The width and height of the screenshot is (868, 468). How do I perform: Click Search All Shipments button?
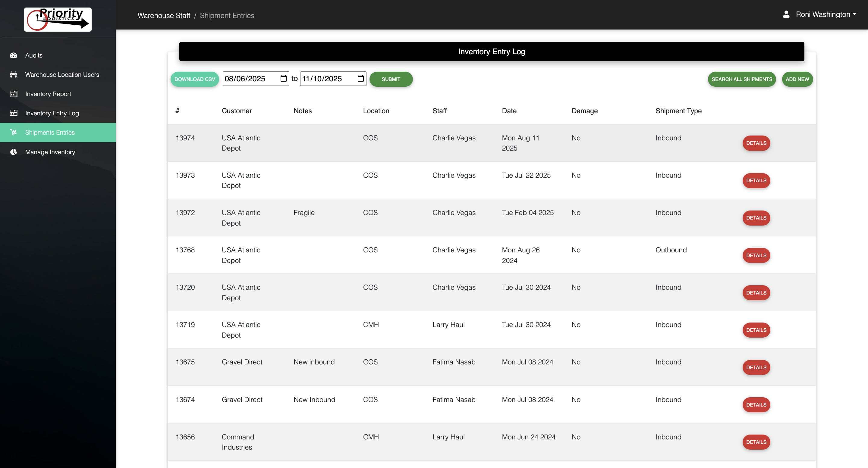click(x=742, y=79)
